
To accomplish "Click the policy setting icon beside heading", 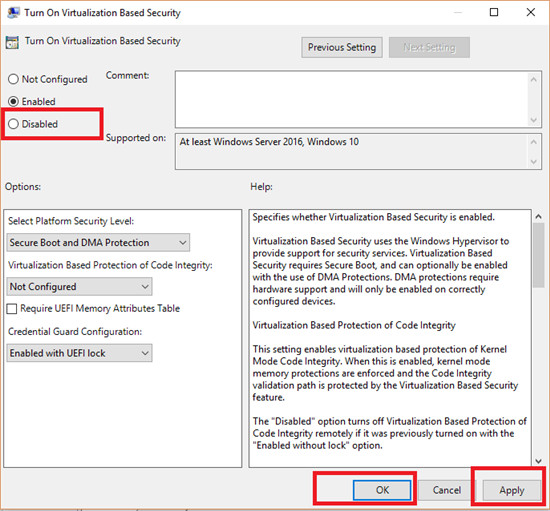I will 12,42.
